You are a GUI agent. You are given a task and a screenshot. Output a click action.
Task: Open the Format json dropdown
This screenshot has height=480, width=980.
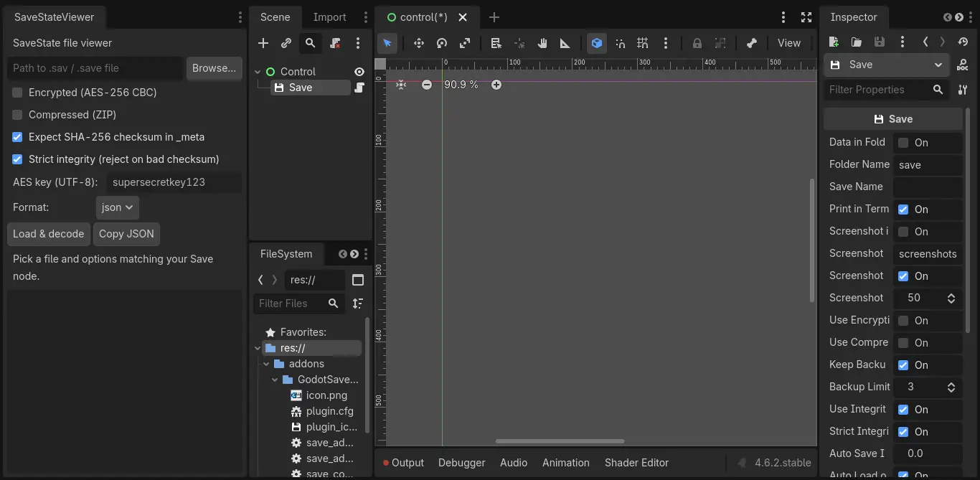pyautogui.click(x=118, y=207)
